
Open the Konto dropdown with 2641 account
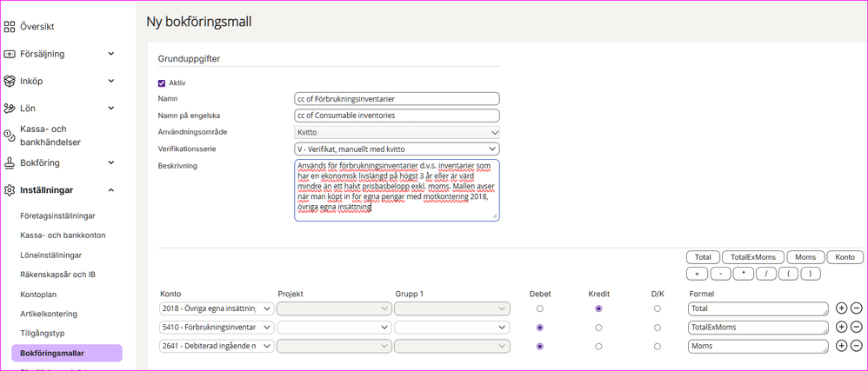tap(217, 346)
